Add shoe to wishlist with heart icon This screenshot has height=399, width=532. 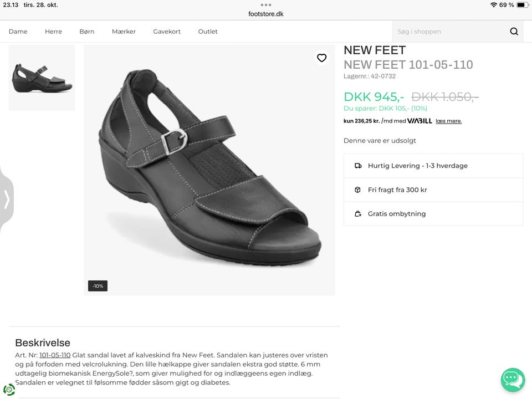coord(321,58)
